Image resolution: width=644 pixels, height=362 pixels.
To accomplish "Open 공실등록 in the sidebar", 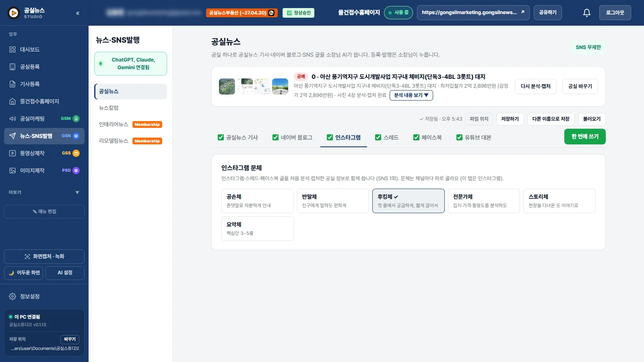I will coord(44,67).
